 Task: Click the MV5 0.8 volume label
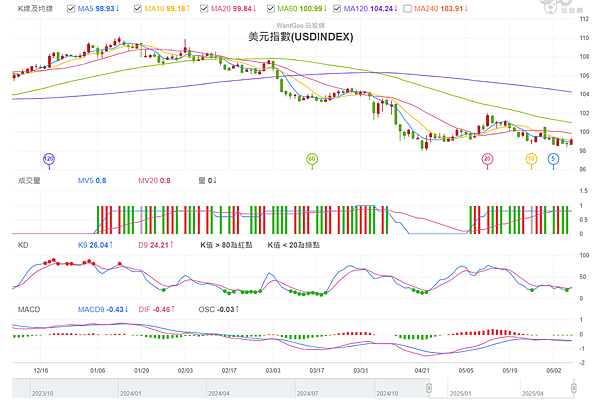click(92, 180)
